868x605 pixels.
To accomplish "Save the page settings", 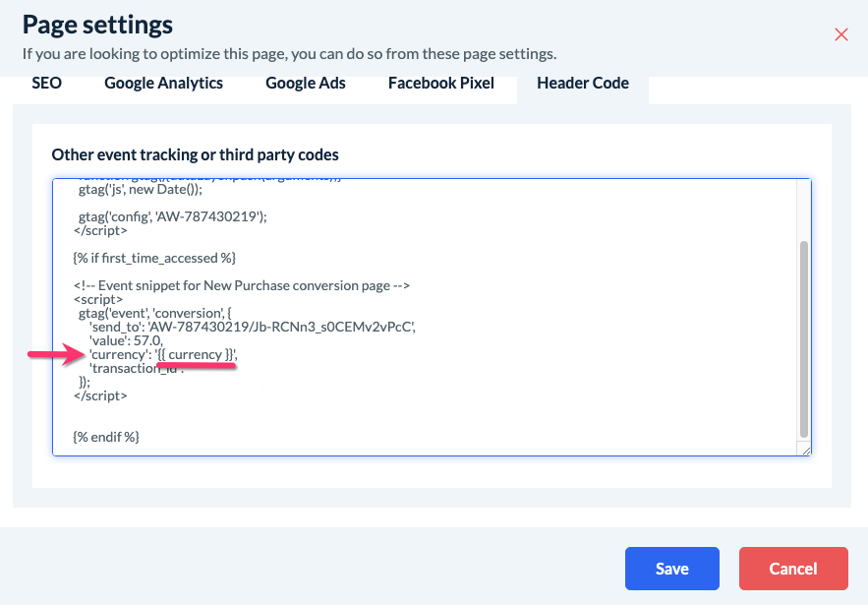I will click(x=671, y=569).
